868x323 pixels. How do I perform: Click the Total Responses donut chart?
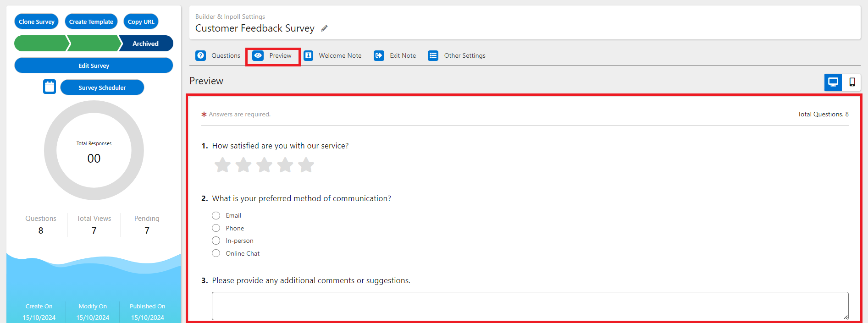[x=94, y=150]
